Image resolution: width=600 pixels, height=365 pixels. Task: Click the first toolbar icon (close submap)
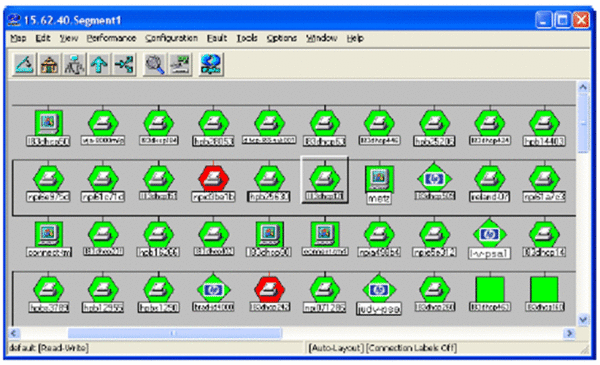pos(24,64)
